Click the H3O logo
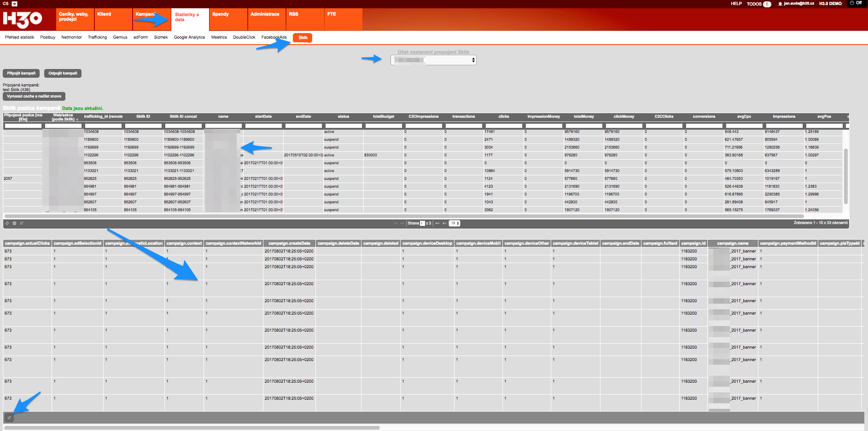 coord(22,19)
